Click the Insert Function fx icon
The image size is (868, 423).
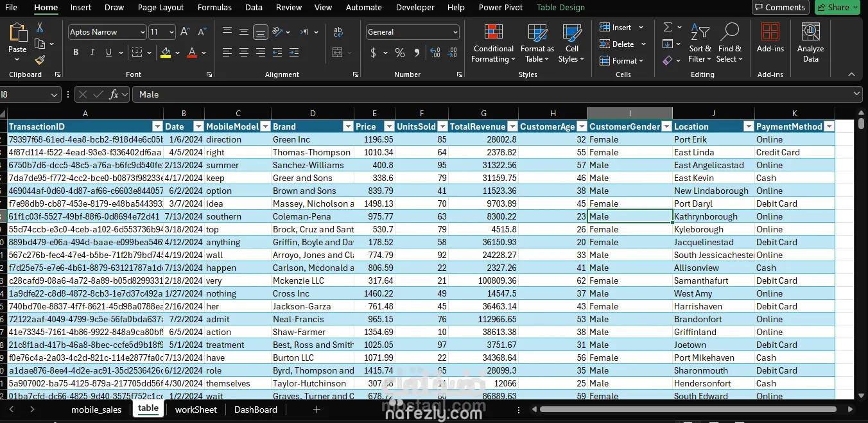tap(114, 94)
